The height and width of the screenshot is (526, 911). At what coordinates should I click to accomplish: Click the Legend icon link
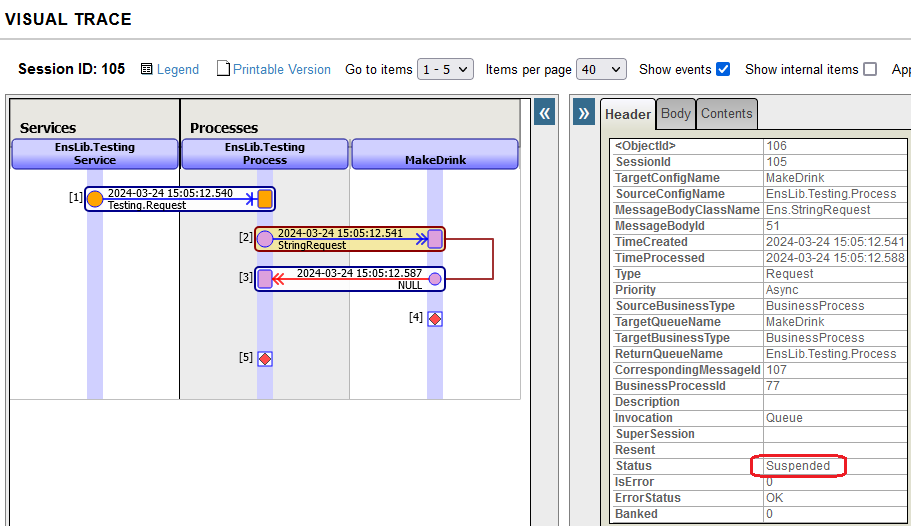[x=147, y=69]
